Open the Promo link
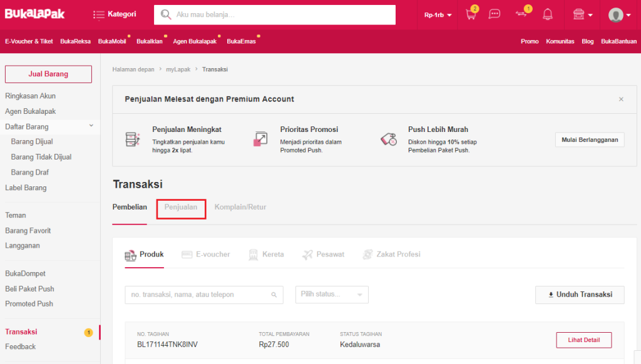The height and width of the screenshot is (364, 641). pyautogui.click(x=530, y=41)
